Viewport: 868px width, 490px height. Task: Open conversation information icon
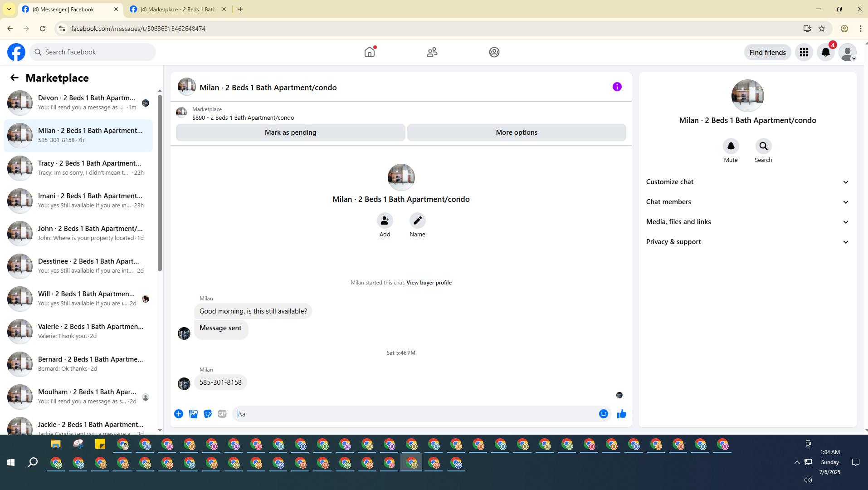(617, 87)
